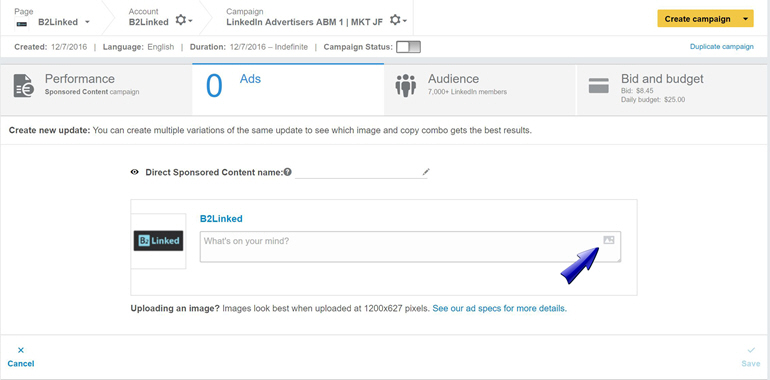Viewport: 770px width, 380px height.
Task: Click the small B2Linked page icon in breadcrumb
Action: click(x=21, y=23)
